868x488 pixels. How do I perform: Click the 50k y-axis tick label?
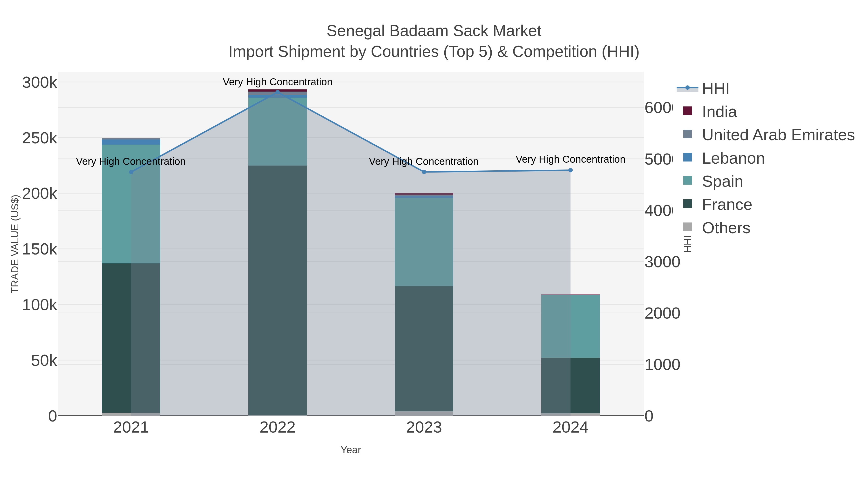click(x=44, y=361)
